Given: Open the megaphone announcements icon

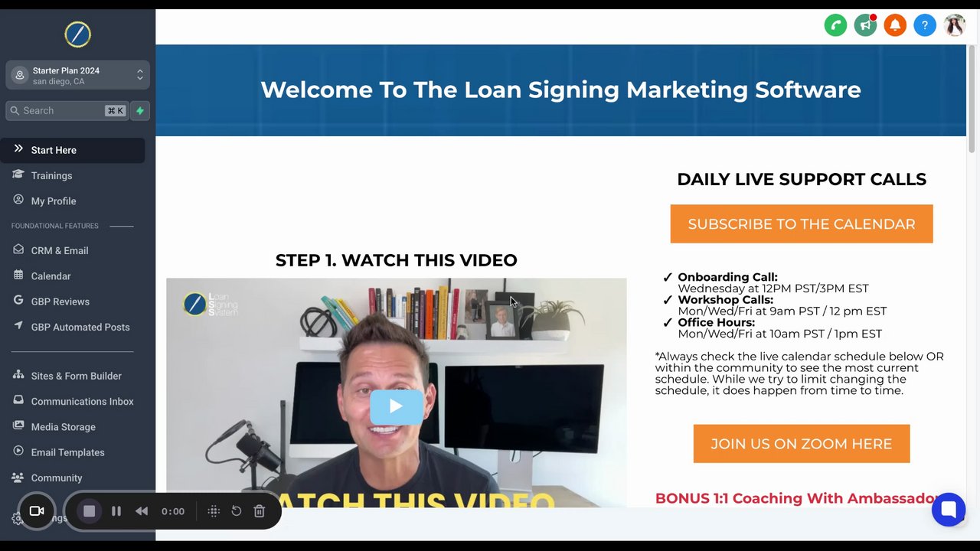Looking at the screenshot, I should (x=865, y=25).
